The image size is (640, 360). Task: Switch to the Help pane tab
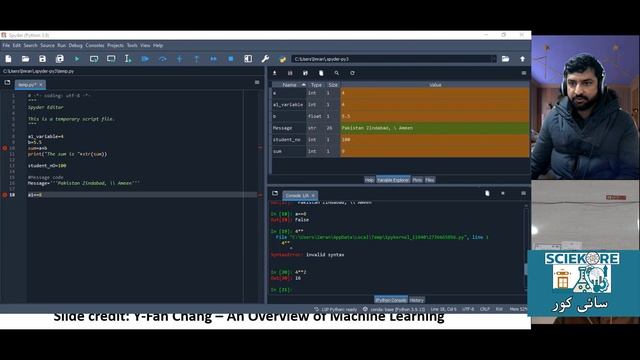[x=369, y=180]
